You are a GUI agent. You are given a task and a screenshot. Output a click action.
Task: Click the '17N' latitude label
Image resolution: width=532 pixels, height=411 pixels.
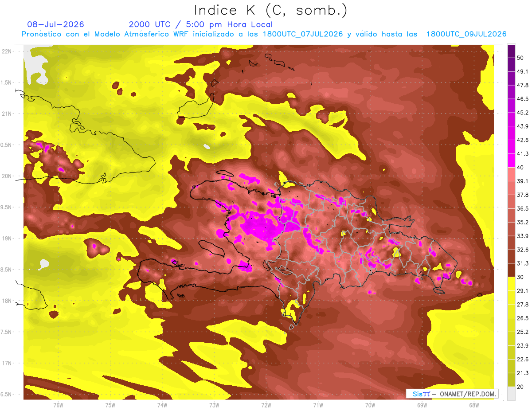[x=8, y=363]
